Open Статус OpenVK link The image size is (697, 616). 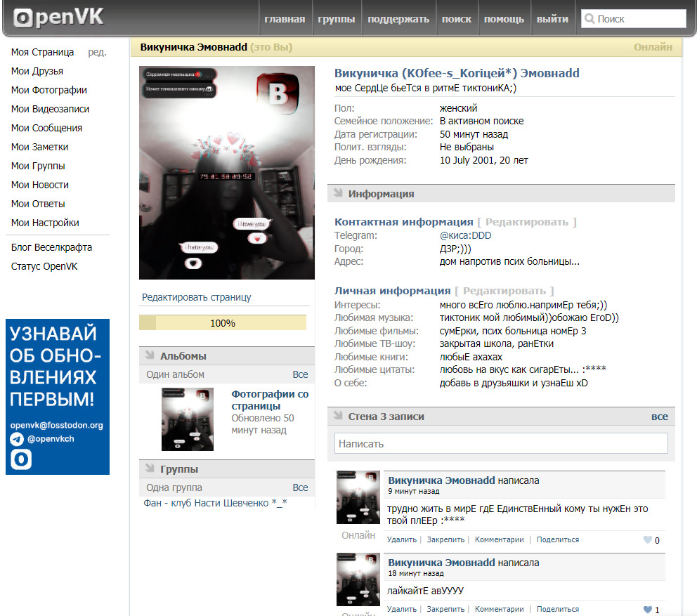click(x=44, y=267)
